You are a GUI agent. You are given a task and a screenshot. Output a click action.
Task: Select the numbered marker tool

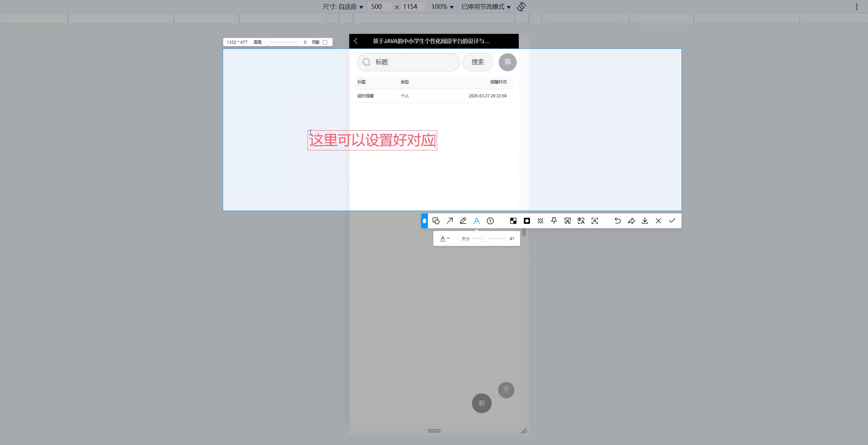[x=490, y=221]
